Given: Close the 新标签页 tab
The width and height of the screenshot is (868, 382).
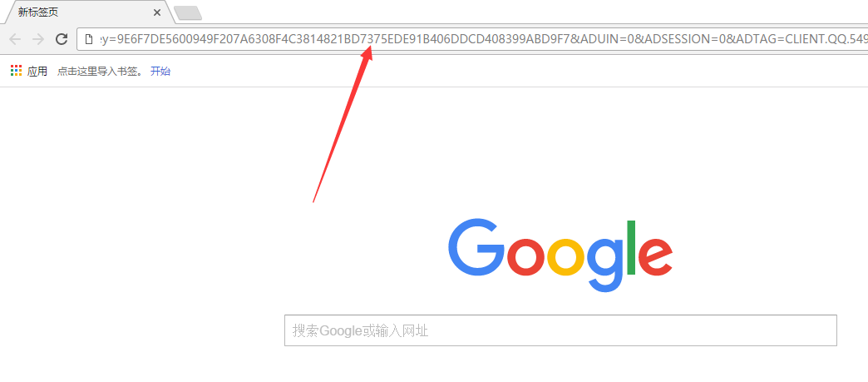Looking at the screenshot, I should [157, 12].
